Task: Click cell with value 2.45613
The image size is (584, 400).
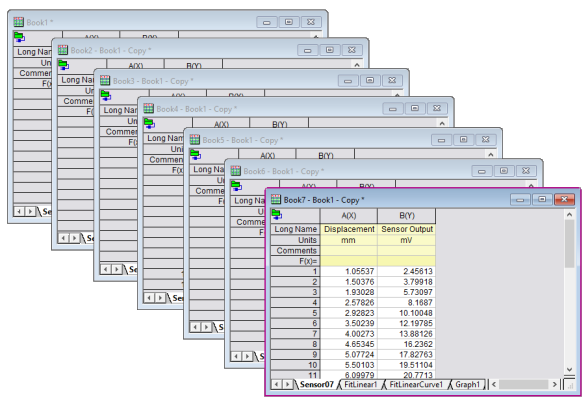Action: (407, 272)
